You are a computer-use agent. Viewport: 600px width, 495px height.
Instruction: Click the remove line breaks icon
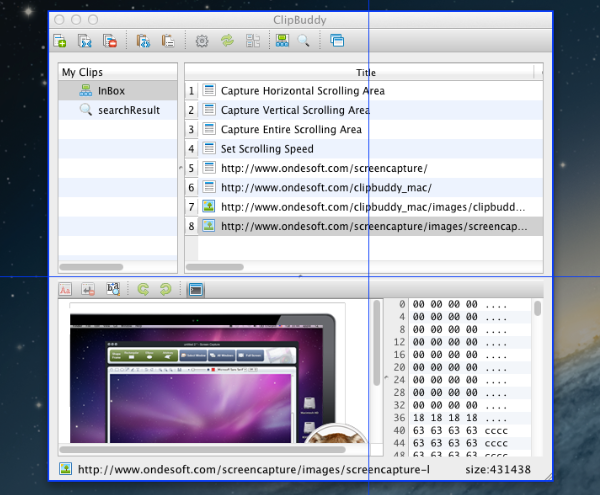[88, 289]
